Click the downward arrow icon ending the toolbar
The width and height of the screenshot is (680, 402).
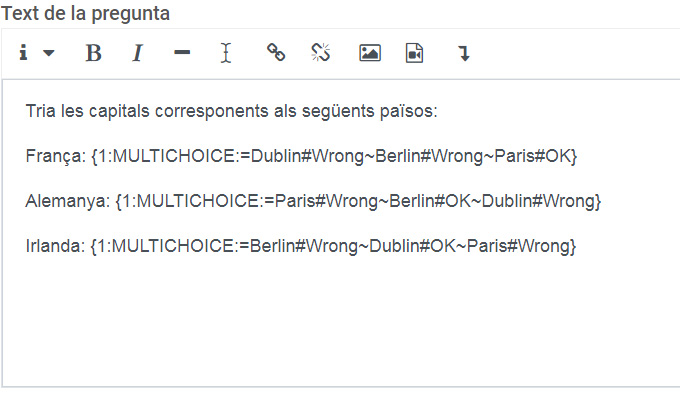click(x=464, y=54)
